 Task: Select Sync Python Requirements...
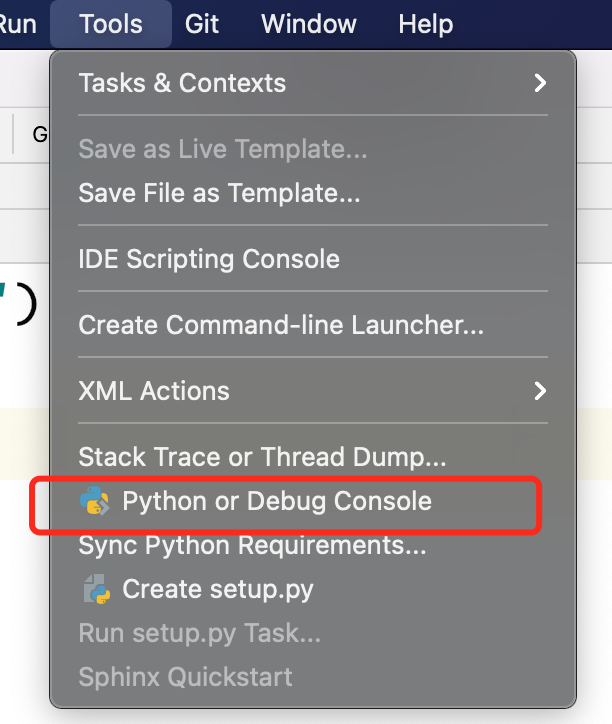(313, 545)
